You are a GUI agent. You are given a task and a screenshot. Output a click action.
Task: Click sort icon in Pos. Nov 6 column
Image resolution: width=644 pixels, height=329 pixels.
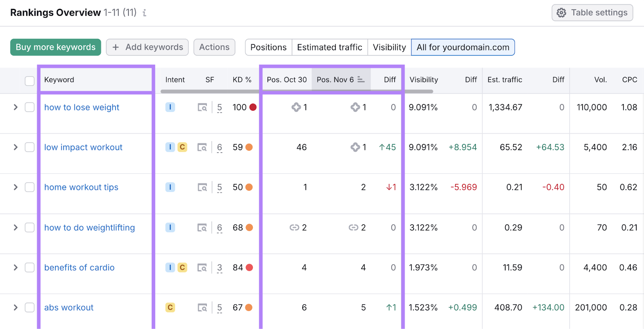pos(361,80)
